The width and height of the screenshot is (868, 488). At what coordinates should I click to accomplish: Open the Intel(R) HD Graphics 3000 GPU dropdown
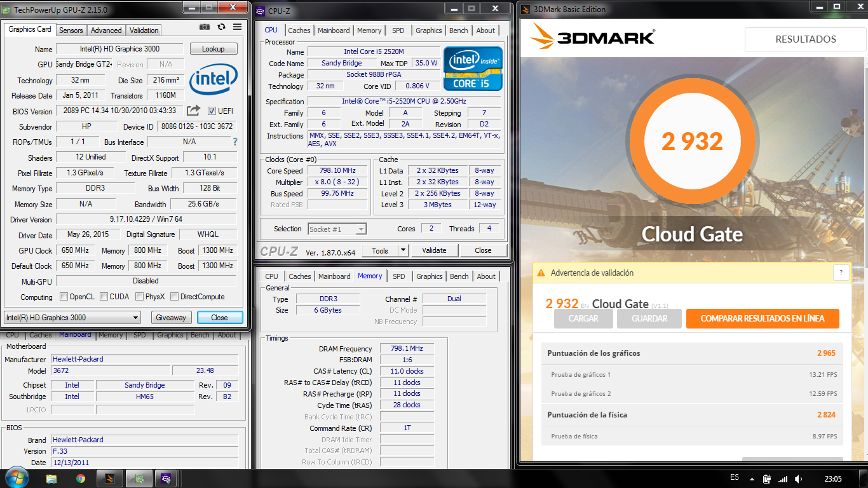(x=72, y=318)
